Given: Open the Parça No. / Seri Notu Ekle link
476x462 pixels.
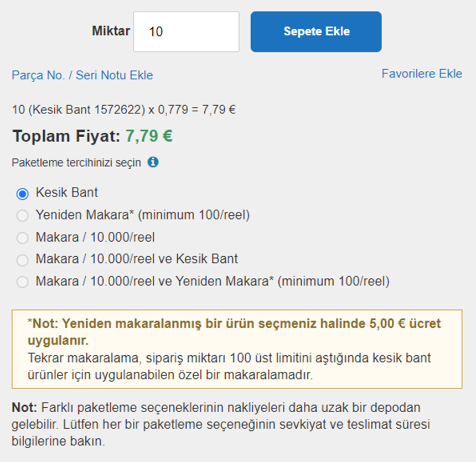Looking at the screenshot, I should click(82, 75).
